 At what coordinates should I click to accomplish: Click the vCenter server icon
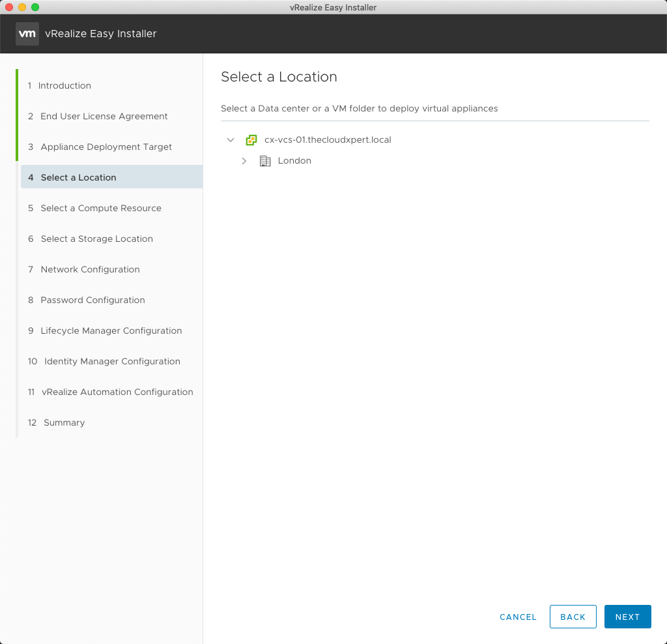251,140
